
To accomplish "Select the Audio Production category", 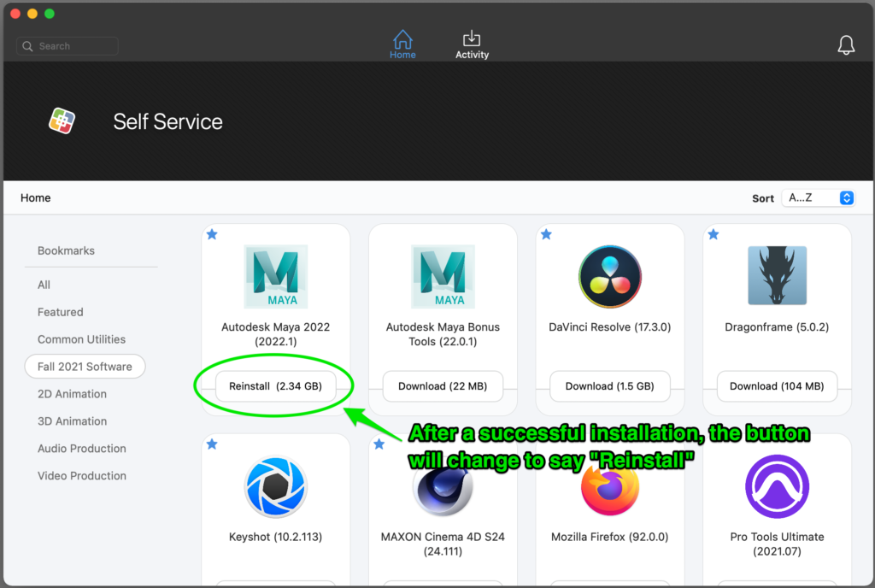I will 81,449.
